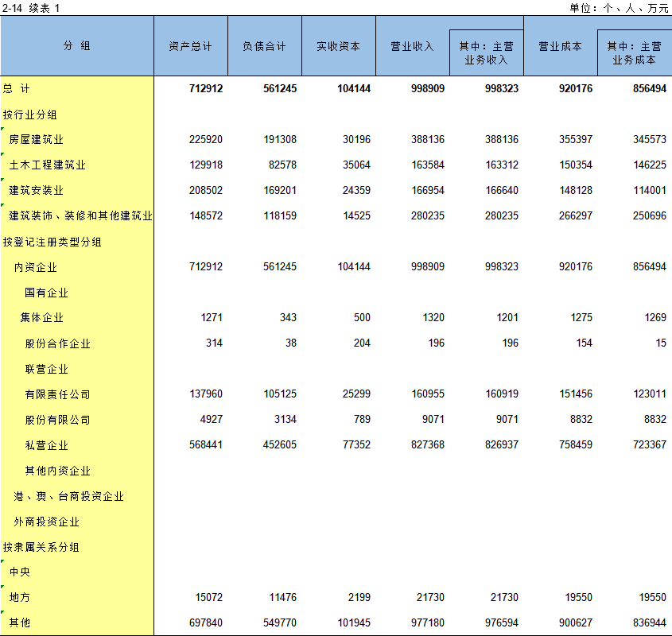Select the 房屋建筑业 row label
The height and width of the screenshot is (636, 672).
point(36,140)
